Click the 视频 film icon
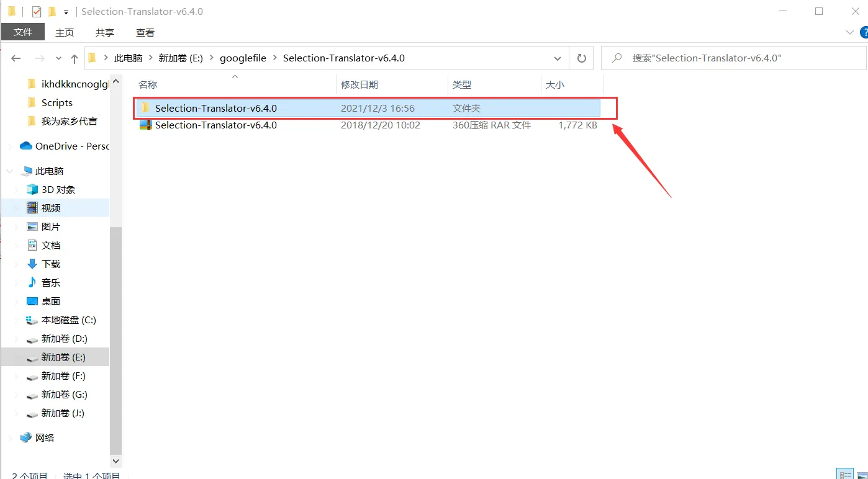Image resolution: width=868 pixels, height=479 pixels. tap(32, 208)
